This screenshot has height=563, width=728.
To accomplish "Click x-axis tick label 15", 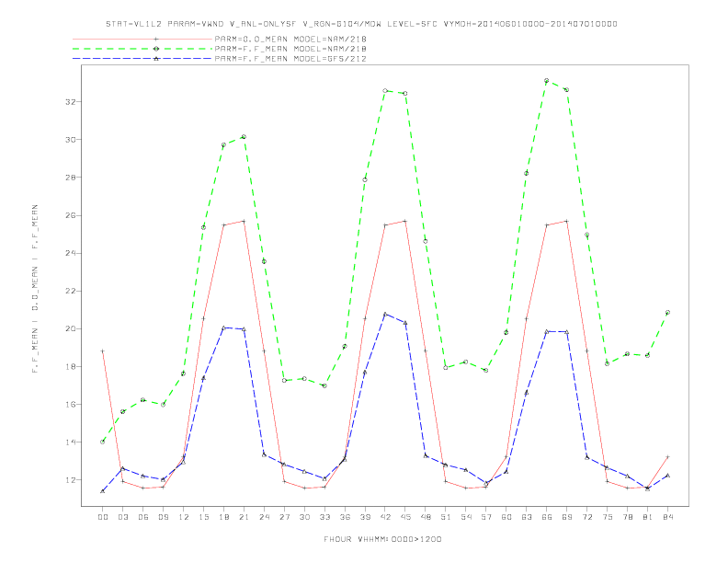I will coord(203,517).
